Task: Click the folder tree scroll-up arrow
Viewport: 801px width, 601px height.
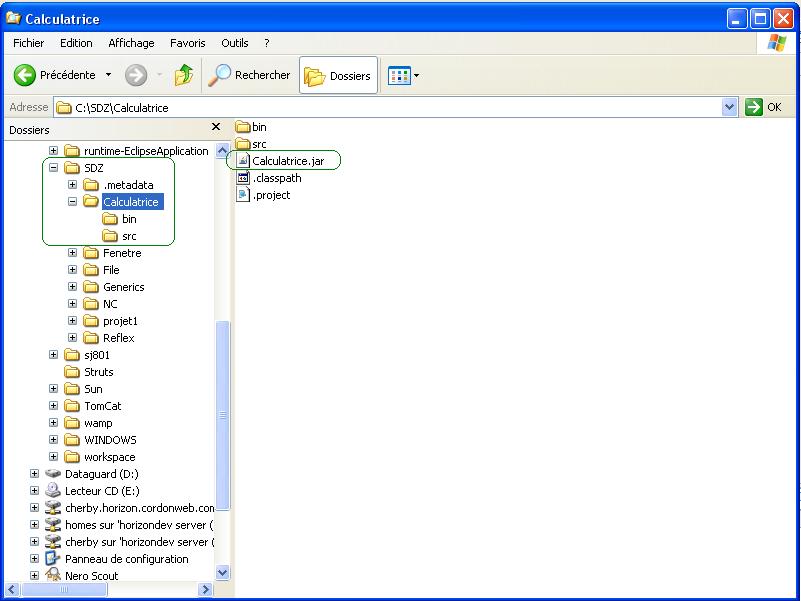Action: pos(222,151)
